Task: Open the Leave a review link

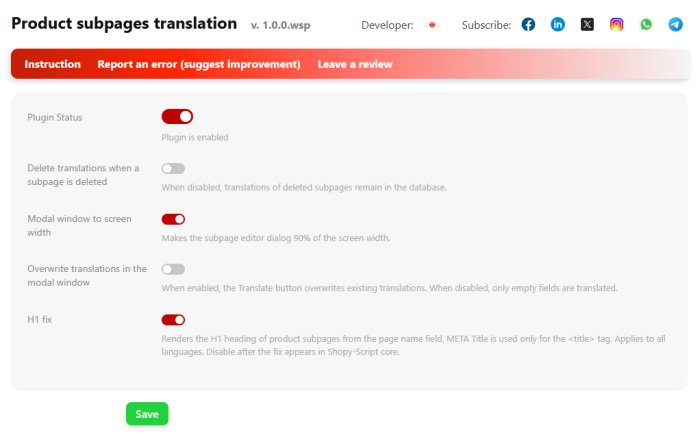Action: pos(355,64)
